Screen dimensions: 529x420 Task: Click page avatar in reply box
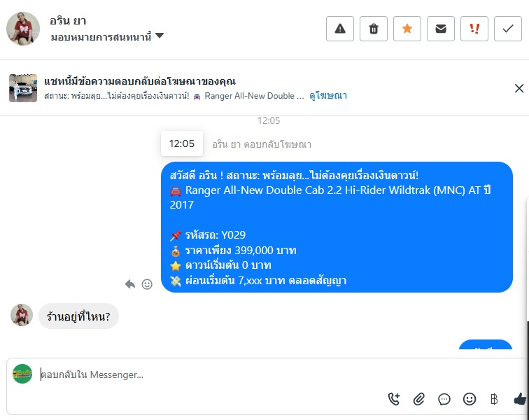tap(22, 374)
